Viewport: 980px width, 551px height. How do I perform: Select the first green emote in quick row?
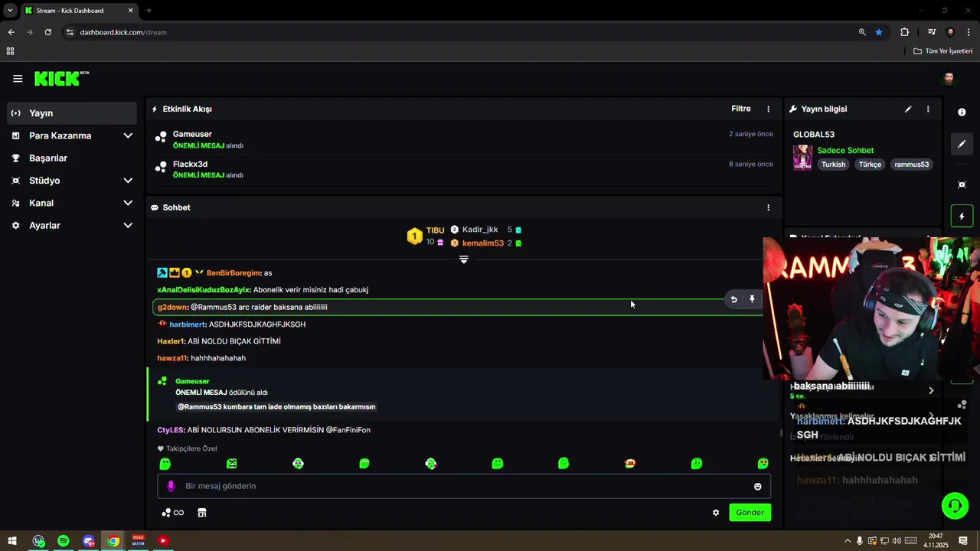(x=165, y=464)
